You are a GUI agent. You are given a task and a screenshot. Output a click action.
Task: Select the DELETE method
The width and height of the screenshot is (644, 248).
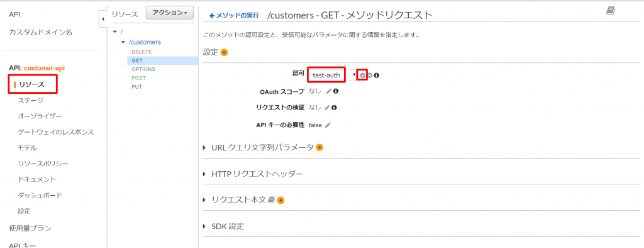tap(142, 52)
